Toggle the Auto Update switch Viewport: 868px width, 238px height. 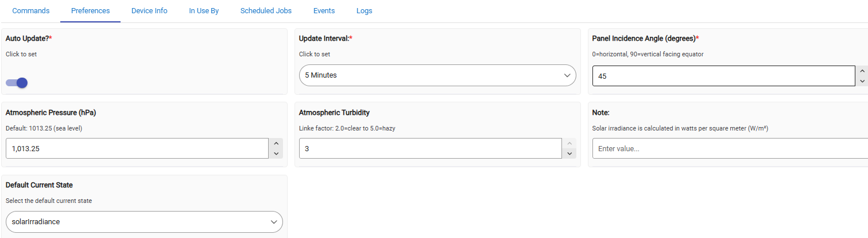click(17, 83)
